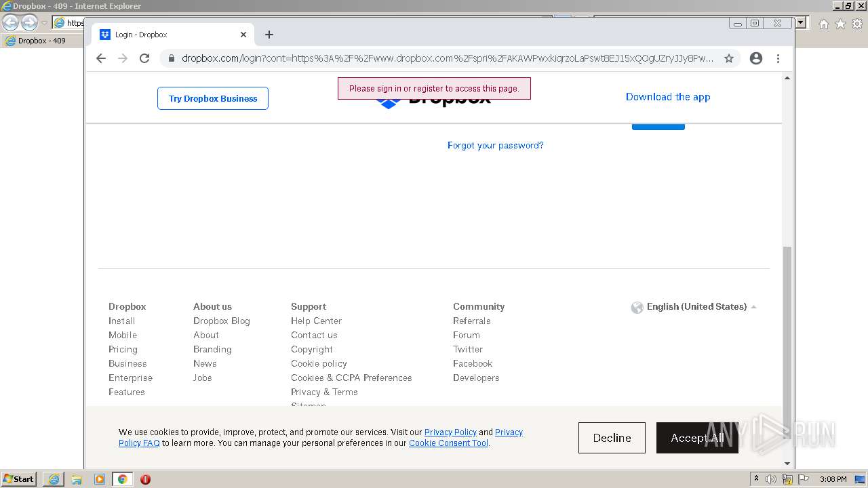Click Try Dropbox Business button
The height and width of the screenshot is (488, 868).
213,98
